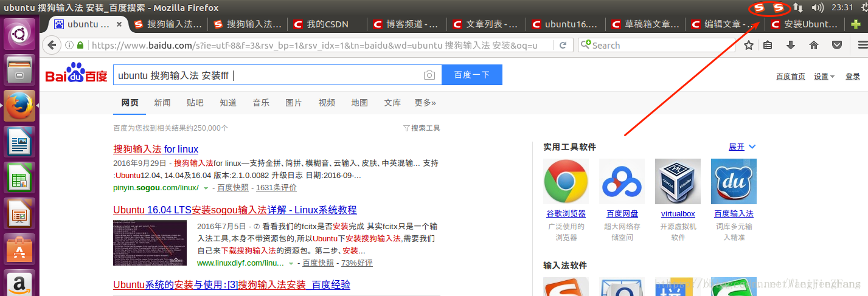View 1631条评价 reviews link

pyautogui.click(x=277, y=188)
